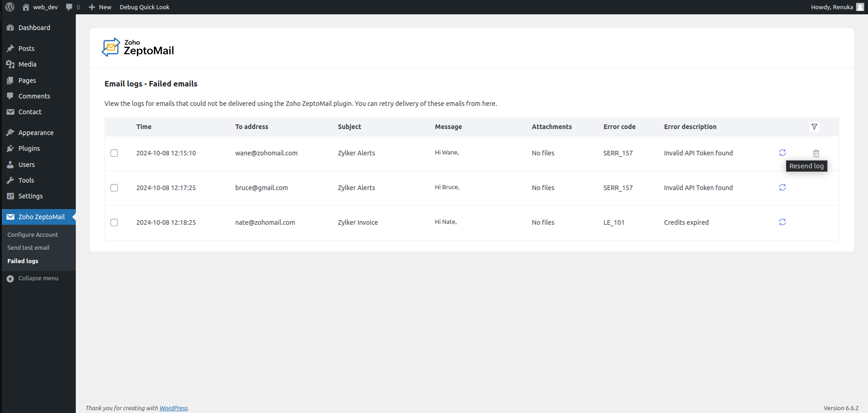Screen dimensions: 868x413
Task: Go to Configure Account submenu
Action: [x=33, y=234]
